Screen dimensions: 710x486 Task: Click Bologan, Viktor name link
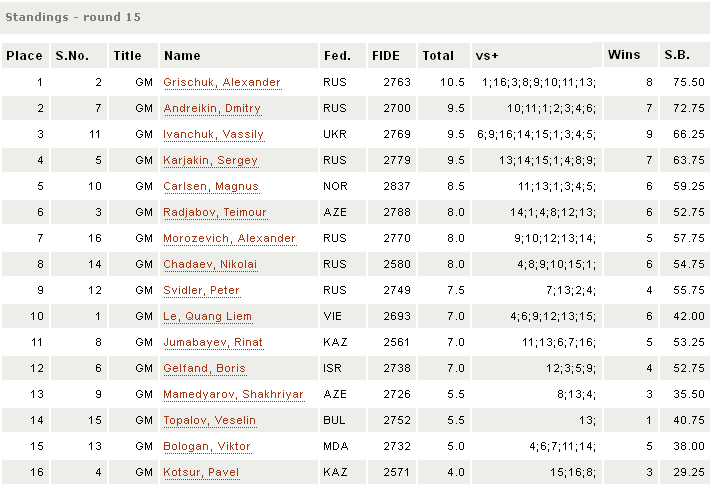coord(207,446)
